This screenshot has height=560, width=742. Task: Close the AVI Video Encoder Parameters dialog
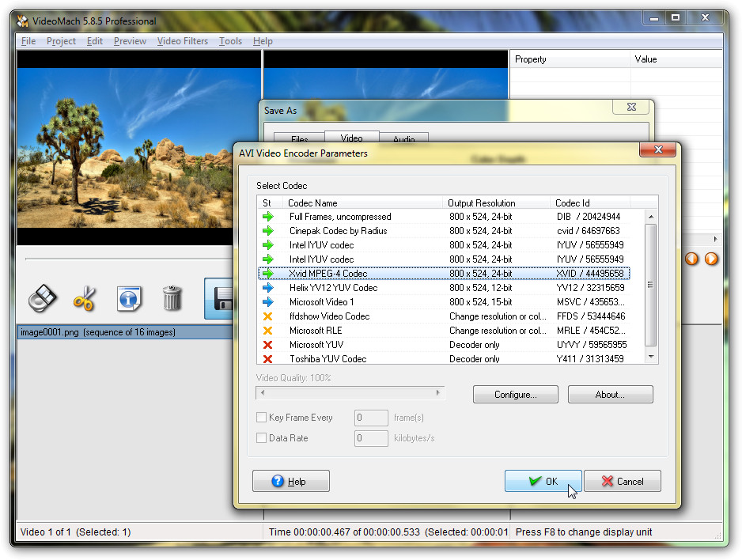[x=658, y=149]
